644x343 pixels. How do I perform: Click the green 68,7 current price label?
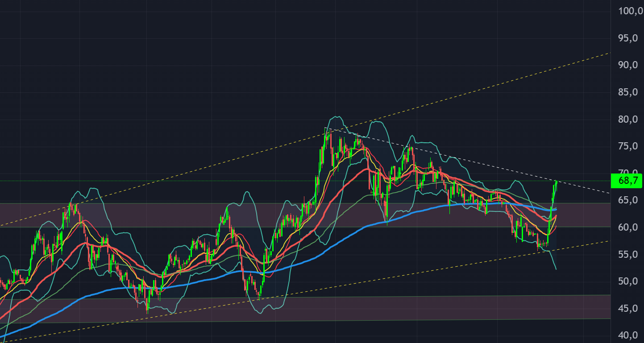point(627,181)
